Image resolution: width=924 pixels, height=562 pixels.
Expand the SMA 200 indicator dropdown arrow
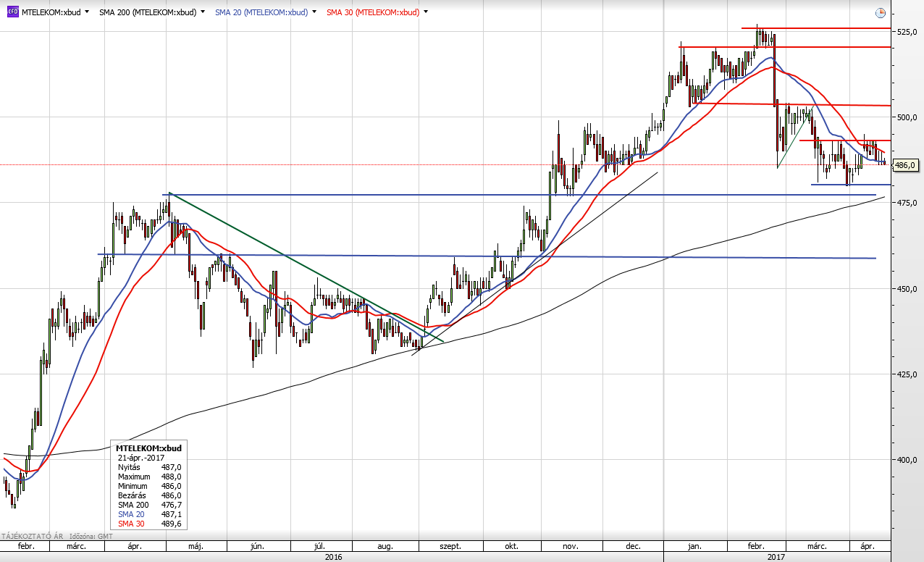point(202,12)
